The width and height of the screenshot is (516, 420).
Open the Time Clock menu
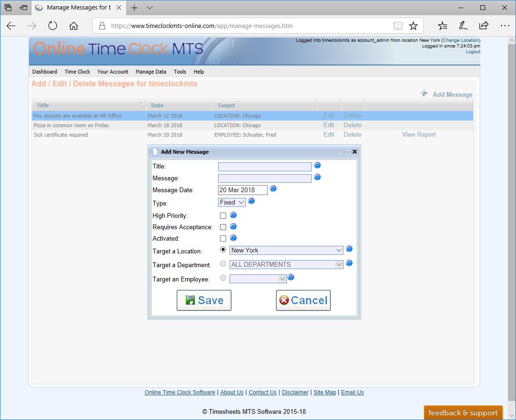[x=77, y=72]
